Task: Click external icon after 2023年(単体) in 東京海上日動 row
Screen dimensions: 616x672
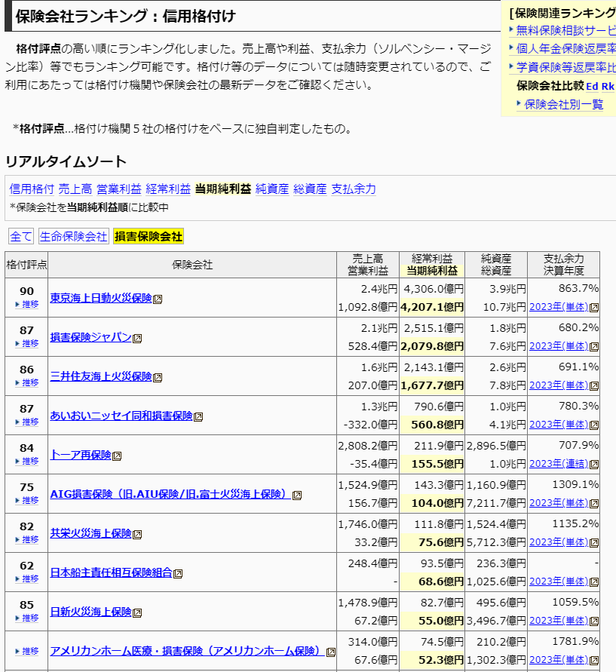Action: 594,308
